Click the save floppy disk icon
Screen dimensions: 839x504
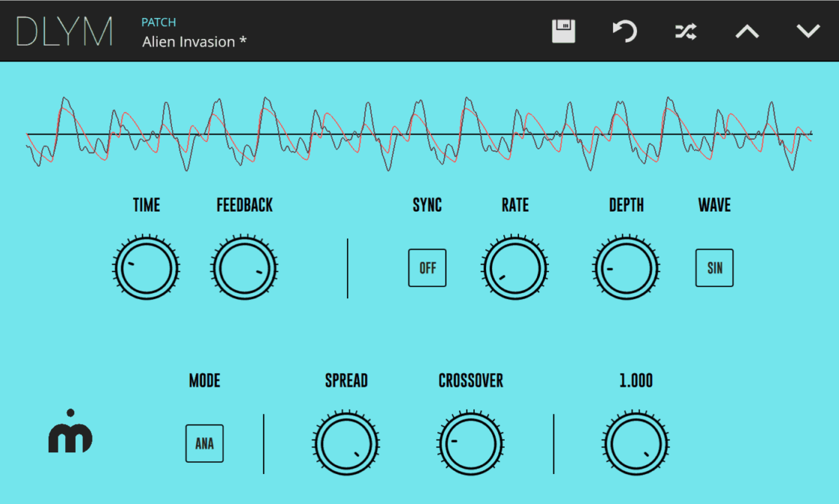tap(563, 31)
